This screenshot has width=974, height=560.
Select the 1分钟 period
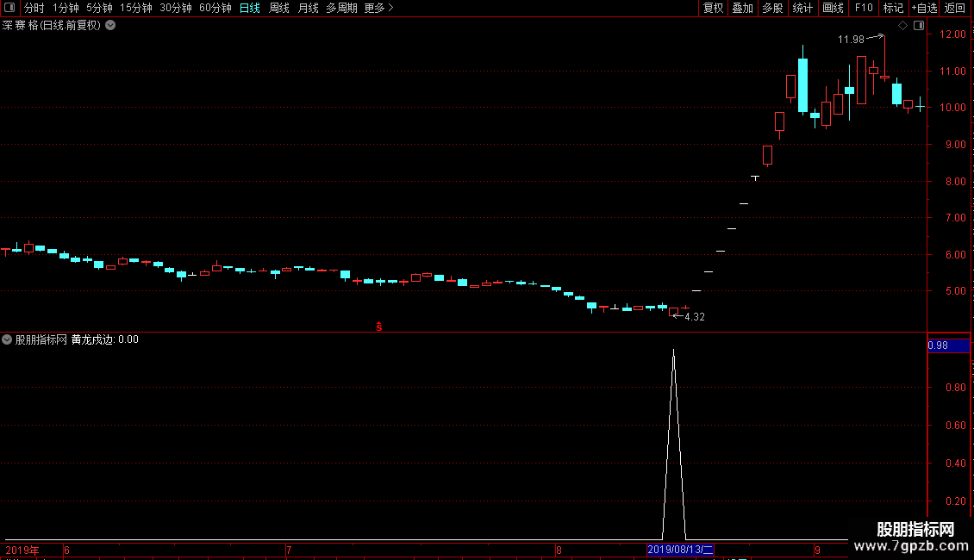click(66, 8)
